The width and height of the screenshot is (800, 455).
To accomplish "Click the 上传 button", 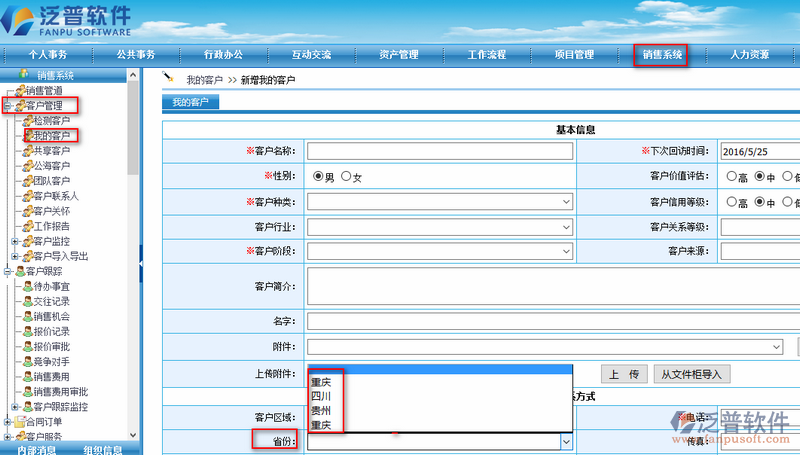I will [x=623, y=374].
